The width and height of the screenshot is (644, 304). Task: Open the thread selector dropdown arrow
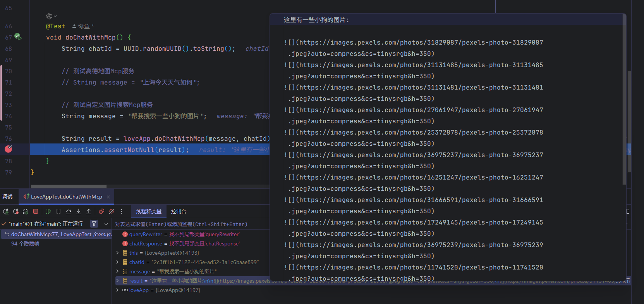(x=106, y=224)
